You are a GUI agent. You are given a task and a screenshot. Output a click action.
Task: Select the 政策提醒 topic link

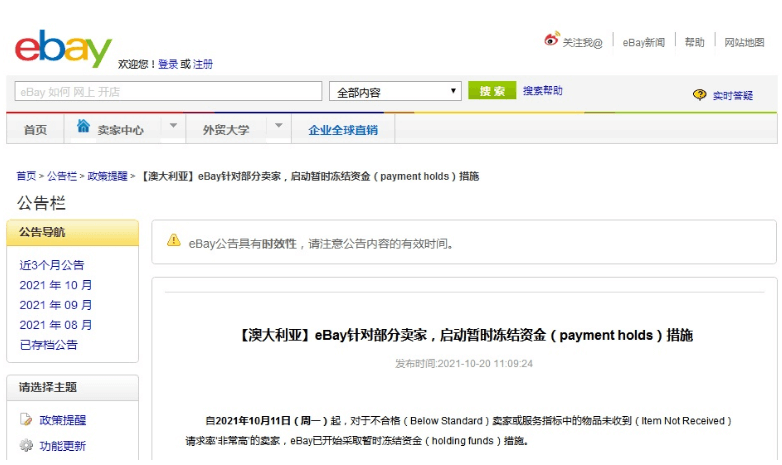pyautogui.click(x=63, y=420)
